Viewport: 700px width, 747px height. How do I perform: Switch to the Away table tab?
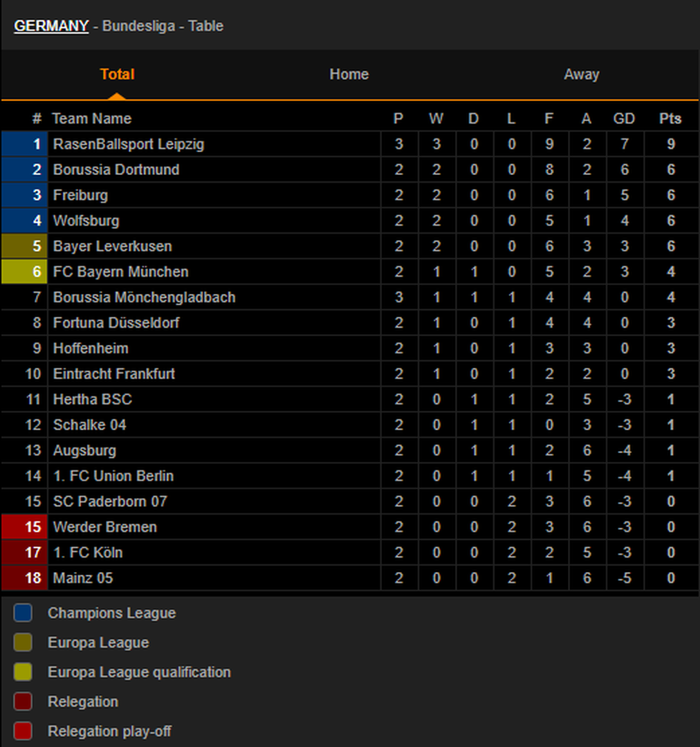click(x=581, y=74)
